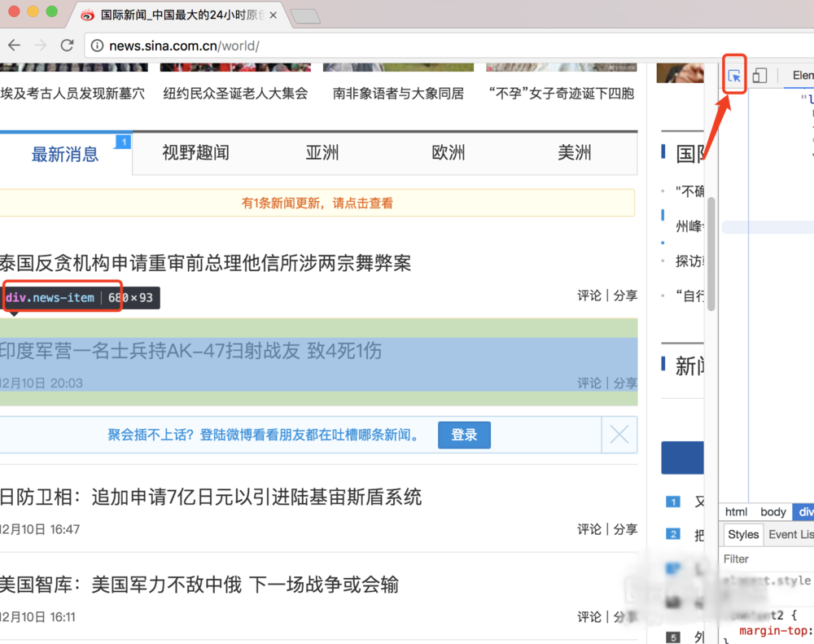Dismiss the Weibo login banner with X

[x=619, y=435]
